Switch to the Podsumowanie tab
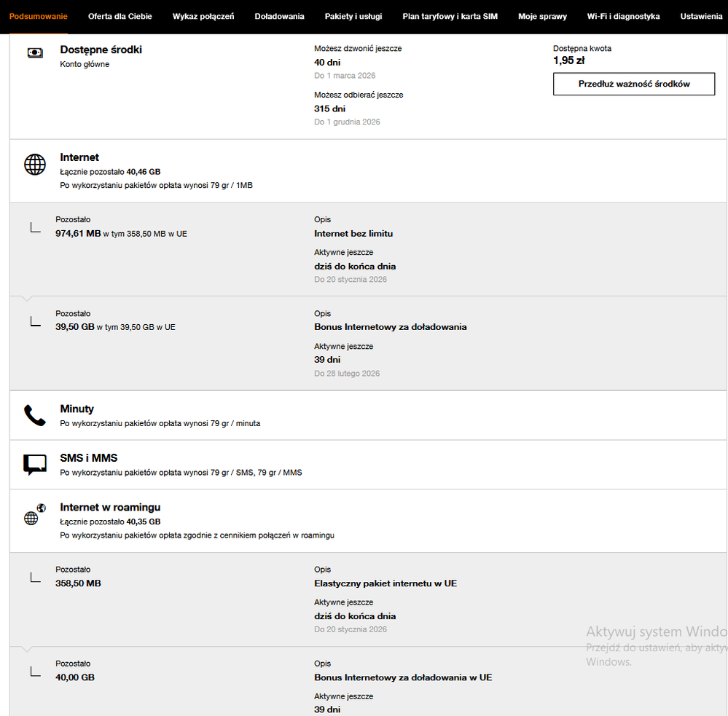 coord(38,16)
